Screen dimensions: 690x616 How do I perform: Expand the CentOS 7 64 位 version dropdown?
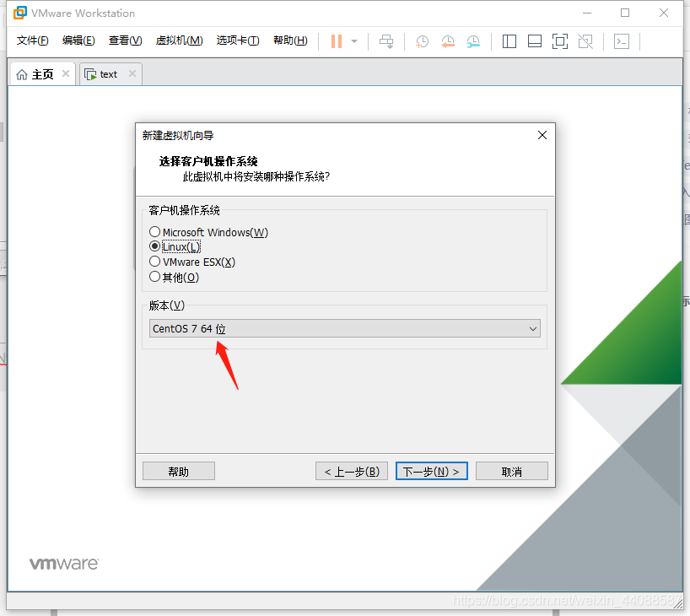coord(344,328)
